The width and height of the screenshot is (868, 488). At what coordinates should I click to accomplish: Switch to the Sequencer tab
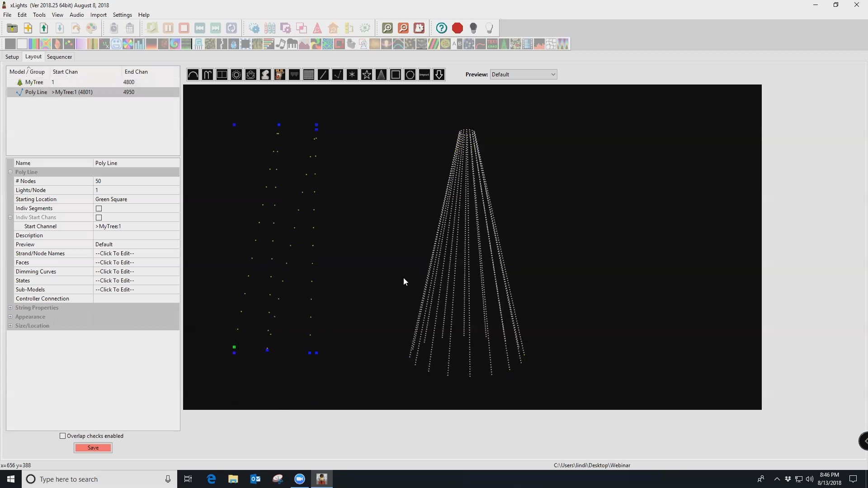click(x=59, y=57)
